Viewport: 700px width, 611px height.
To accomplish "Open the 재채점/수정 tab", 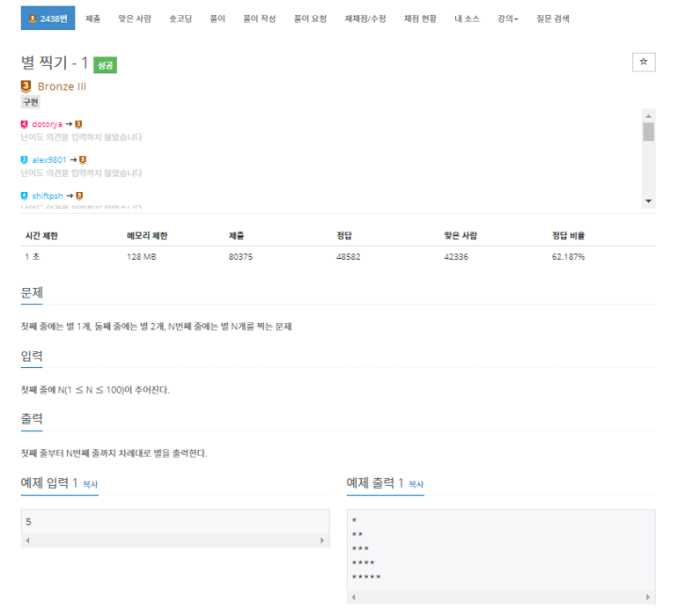I will click(x=366, y=19).
